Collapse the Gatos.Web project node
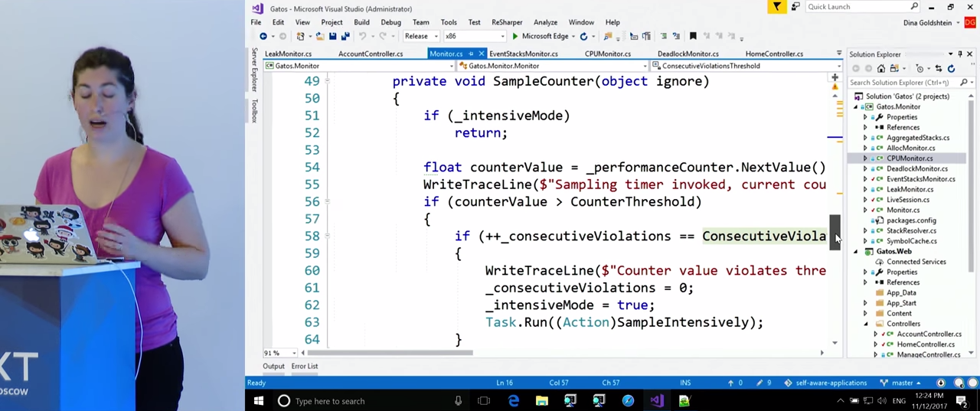 point(856,252)
